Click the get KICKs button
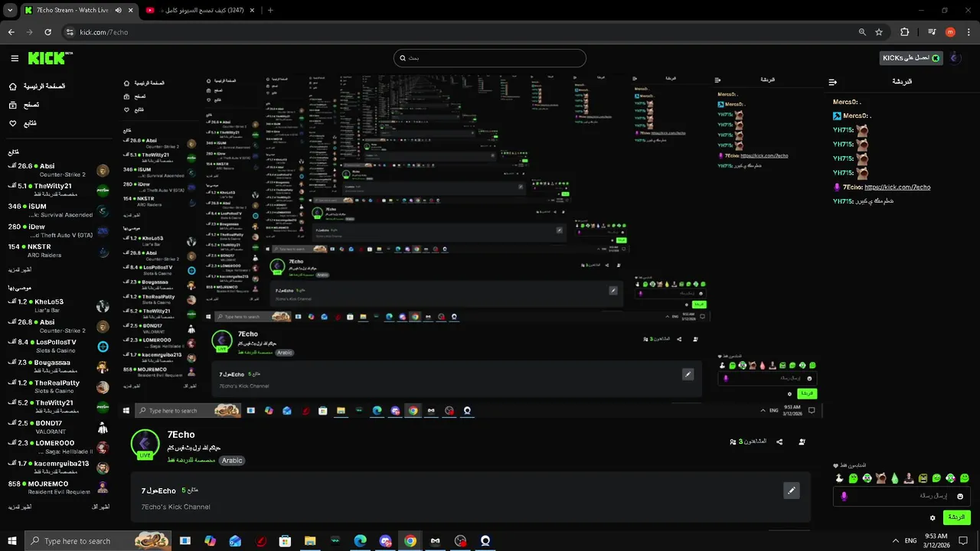980x551 pixels. [x=911, y=58]
